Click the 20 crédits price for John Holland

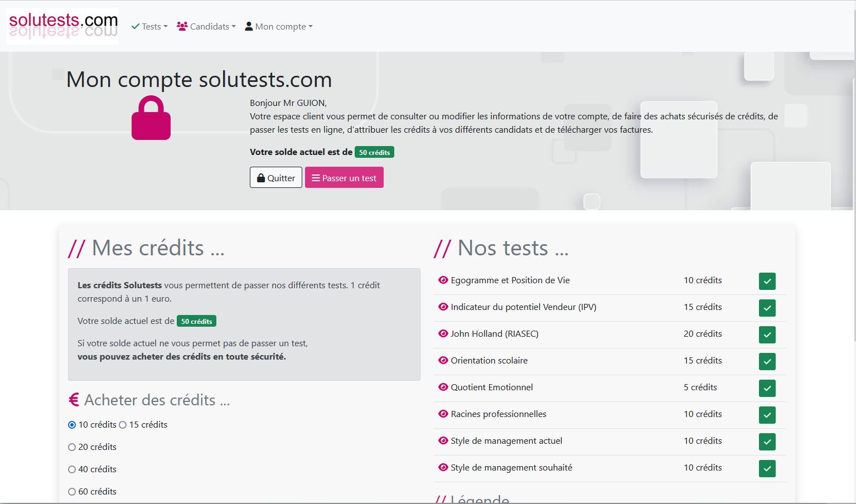click(703, 333)
